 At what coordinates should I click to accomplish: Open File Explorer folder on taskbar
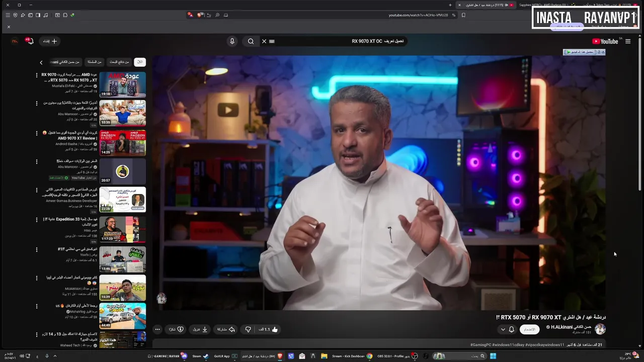(324, 356)
